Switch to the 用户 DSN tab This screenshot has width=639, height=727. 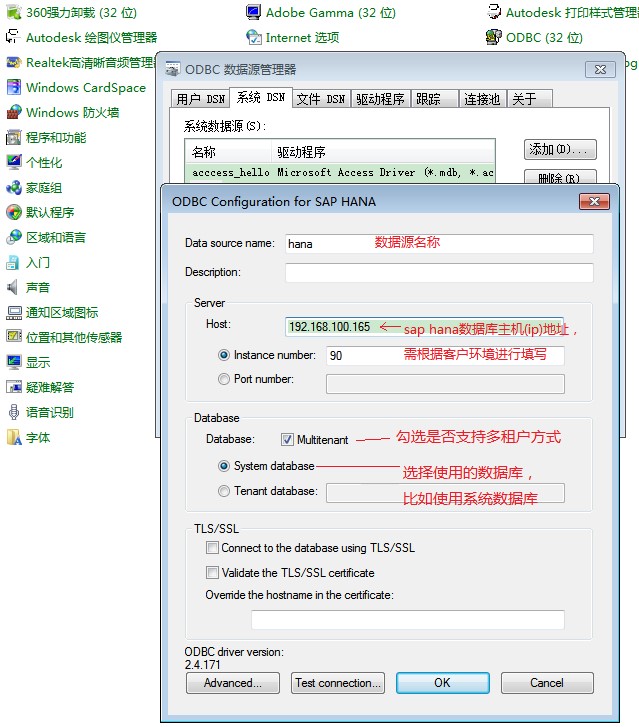coord(200,99)
